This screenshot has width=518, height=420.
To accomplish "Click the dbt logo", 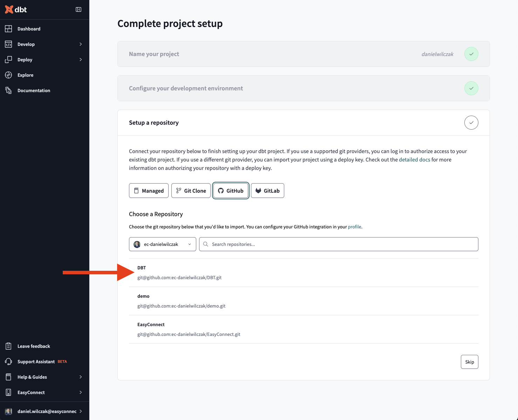I will click(x=16, y=9).
